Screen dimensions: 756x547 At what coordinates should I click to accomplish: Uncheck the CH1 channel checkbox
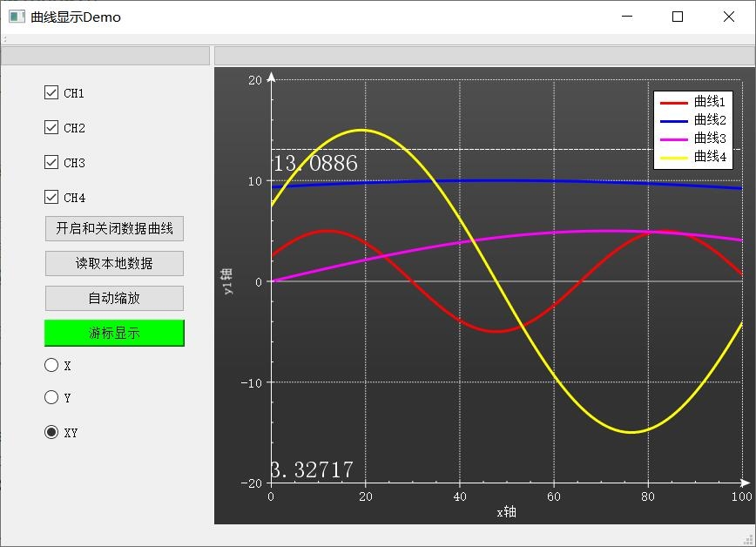click(x=51, y=92)
